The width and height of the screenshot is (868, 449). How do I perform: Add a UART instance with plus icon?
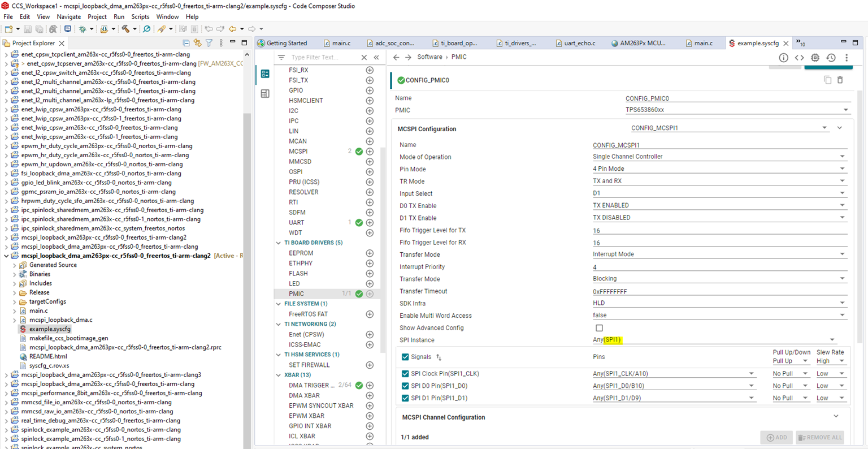tap(370, 223)
